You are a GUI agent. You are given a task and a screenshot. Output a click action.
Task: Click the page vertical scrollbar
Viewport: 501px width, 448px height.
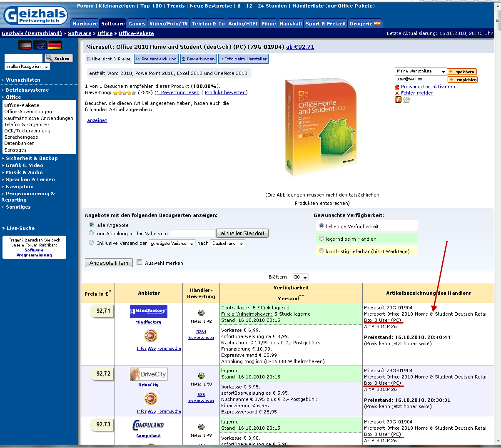[x=498, y=225]
